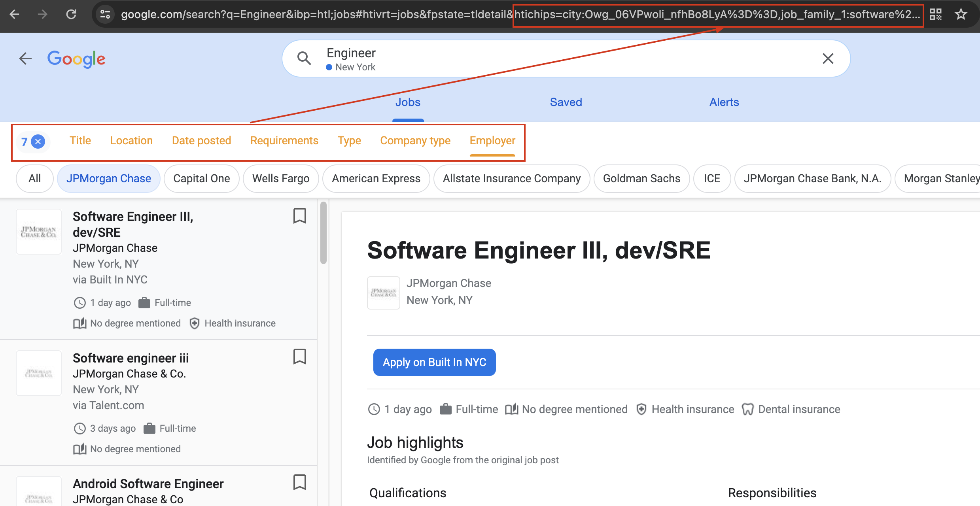Image resolution: width=980 pixels, height=506 pixels.
Task: Clear search with X icon
Action: click(x=828, y=59)
